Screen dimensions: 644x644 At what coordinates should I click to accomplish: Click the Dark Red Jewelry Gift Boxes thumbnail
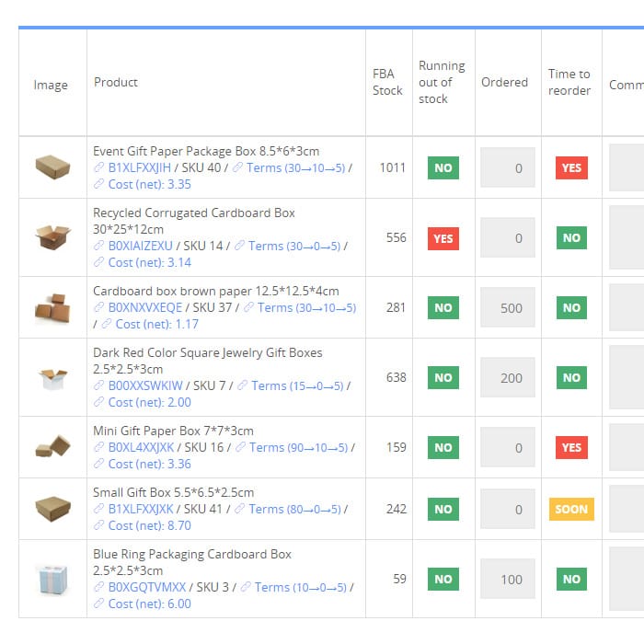point(52,377)
